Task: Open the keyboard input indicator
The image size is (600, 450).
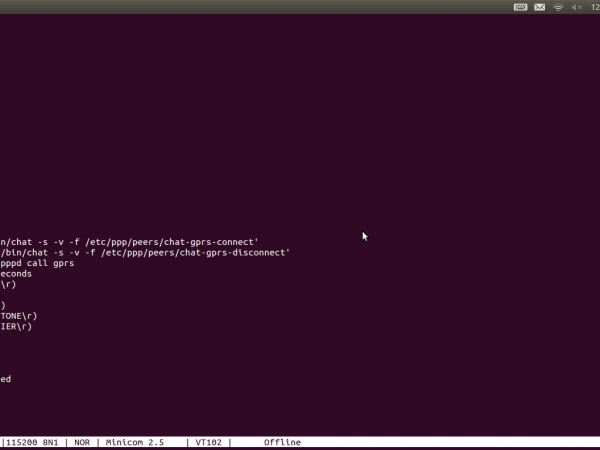Action: coord(521,7)
